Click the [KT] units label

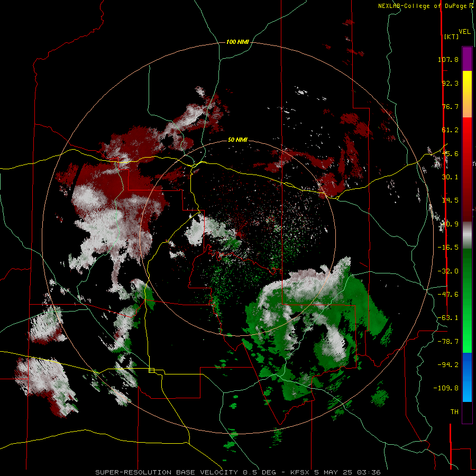click(x=451, y=36)
